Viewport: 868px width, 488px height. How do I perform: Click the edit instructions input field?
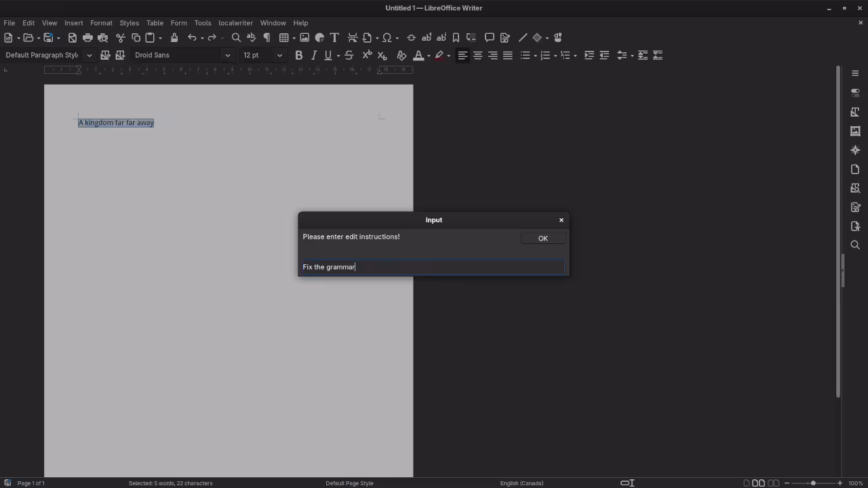pyautogui.click(x=433, y=266)
